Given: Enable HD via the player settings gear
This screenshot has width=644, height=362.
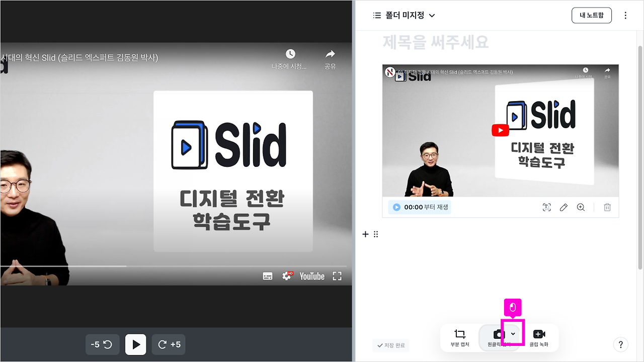Looking at the screenshot, I should pyautogui.click(x=287, y=276).
